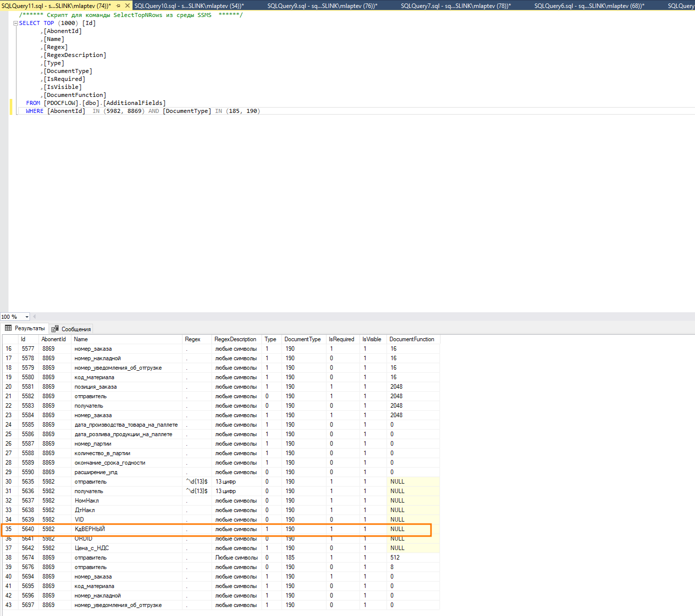Click the WHERE keyword in the query
695x616 pixels.
34,111
